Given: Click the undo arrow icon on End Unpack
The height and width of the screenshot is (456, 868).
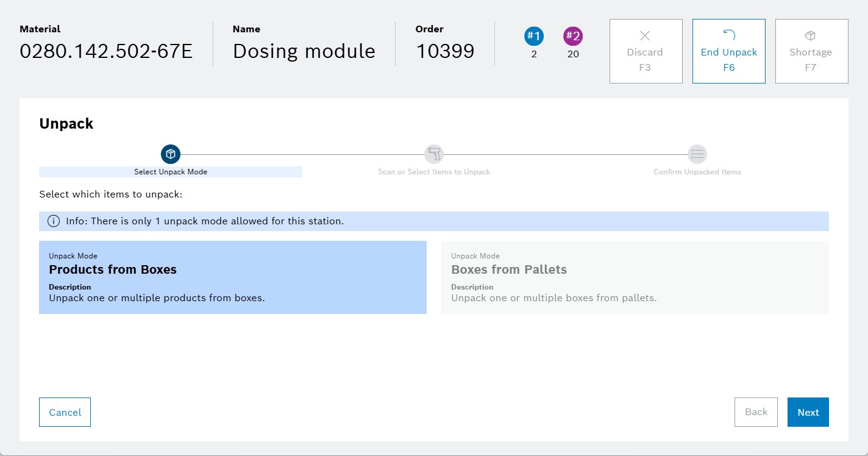Looking at the screenshot, I should 729,35.
